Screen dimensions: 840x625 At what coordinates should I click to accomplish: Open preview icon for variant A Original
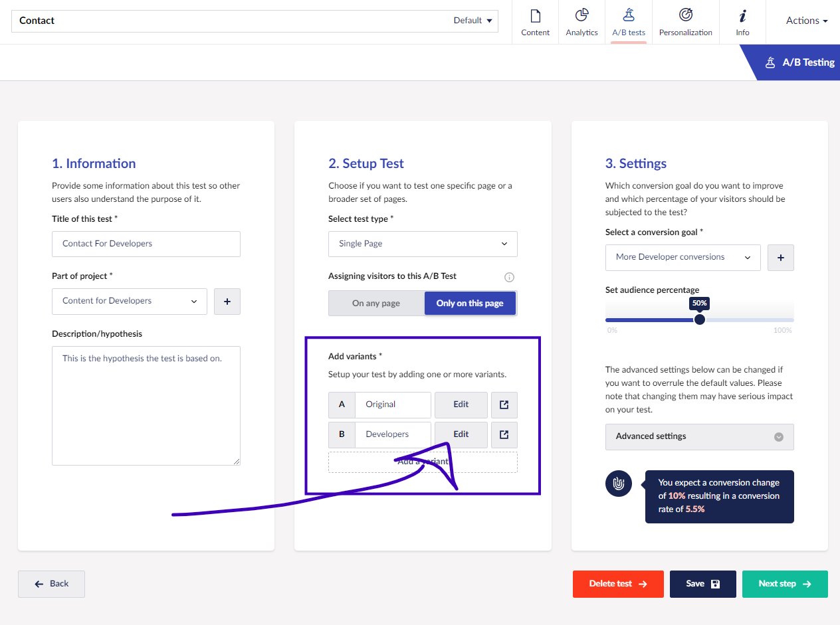504,404
